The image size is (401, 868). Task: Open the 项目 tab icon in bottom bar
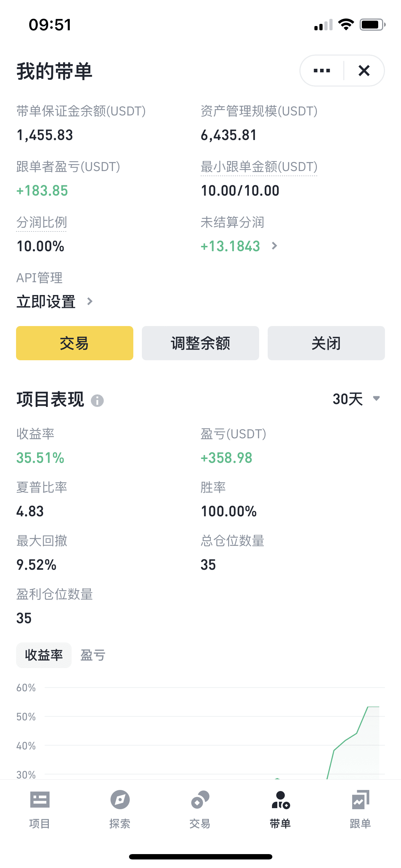(40, 800)
